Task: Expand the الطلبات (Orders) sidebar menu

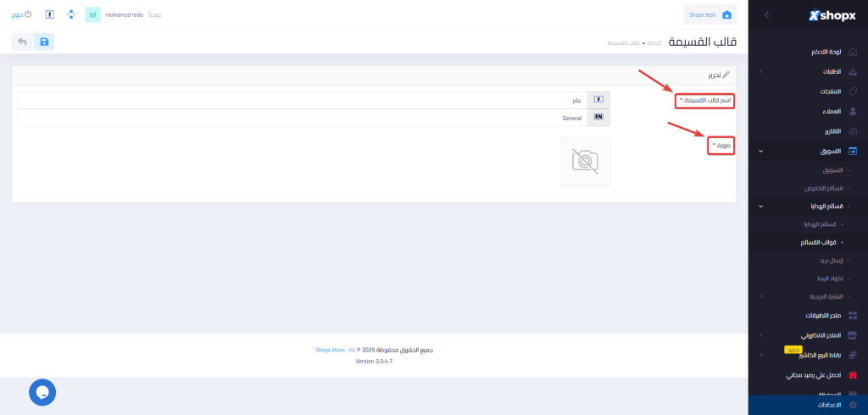Action: (761, 71)
